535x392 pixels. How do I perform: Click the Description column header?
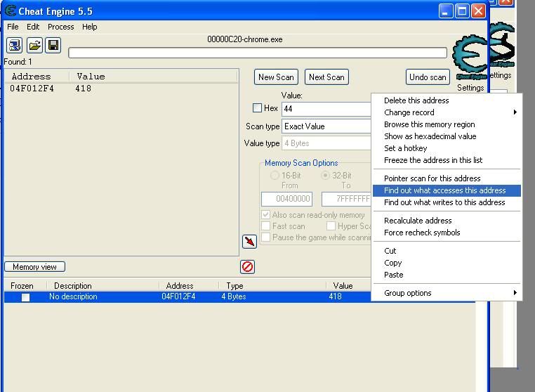coord(73,286)
